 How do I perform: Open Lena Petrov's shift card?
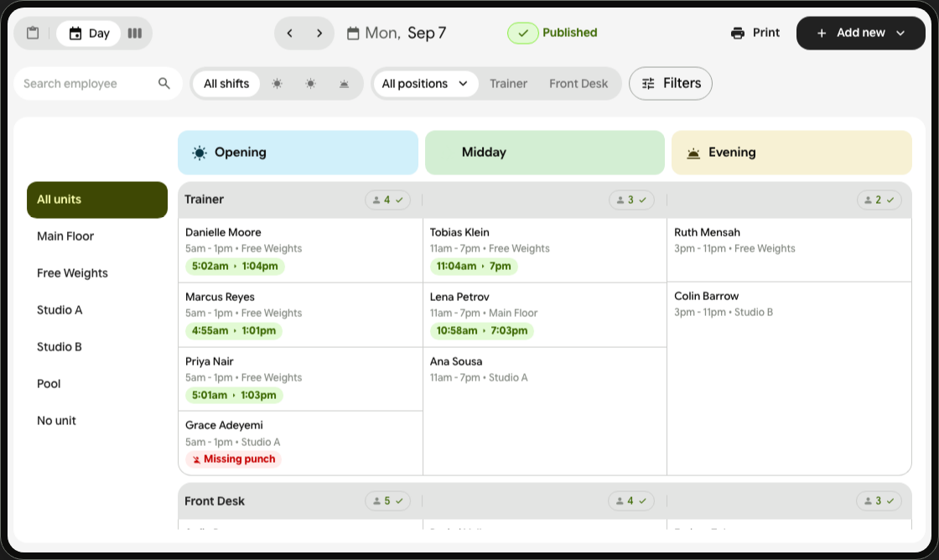tap(545, 315)
